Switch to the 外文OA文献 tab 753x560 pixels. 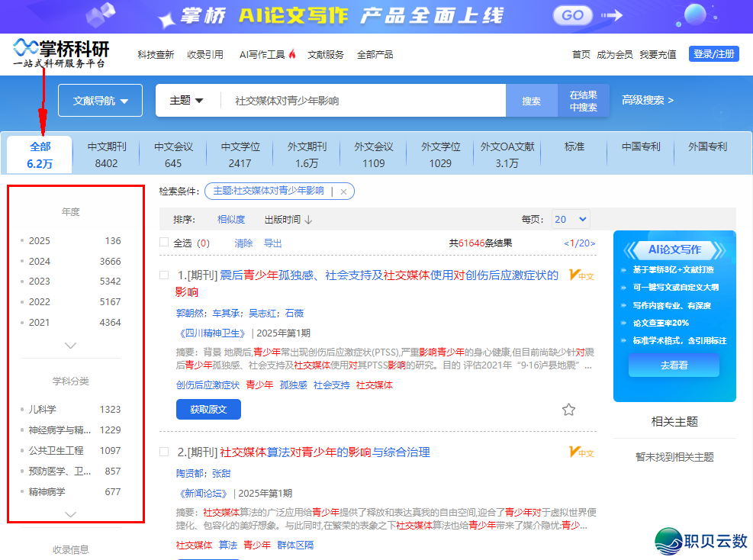[x=507, y=154]
